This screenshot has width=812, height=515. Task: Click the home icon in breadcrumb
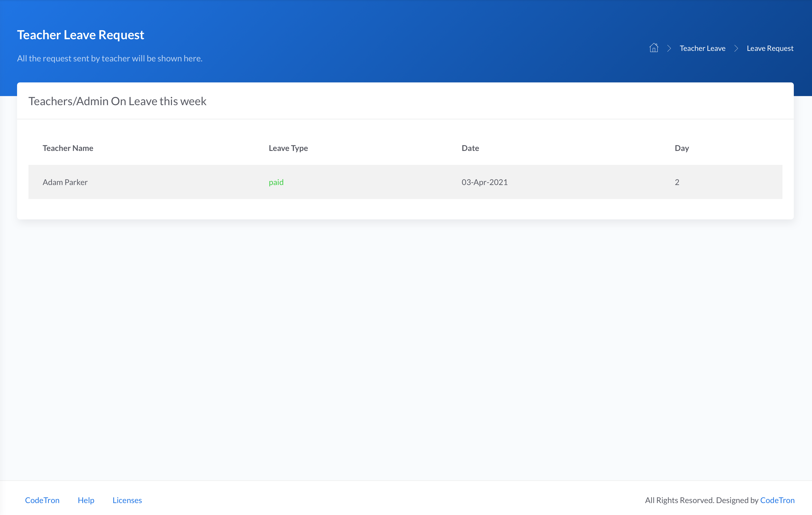[654, 48]
